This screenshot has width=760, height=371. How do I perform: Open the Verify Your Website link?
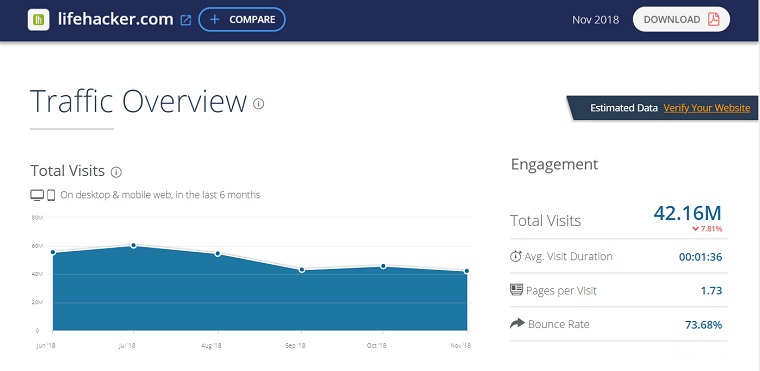coord(707,108)
